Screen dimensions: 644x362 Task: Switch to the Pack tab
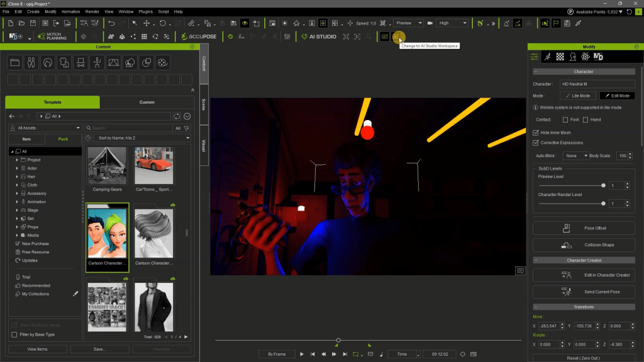[63, 139]
